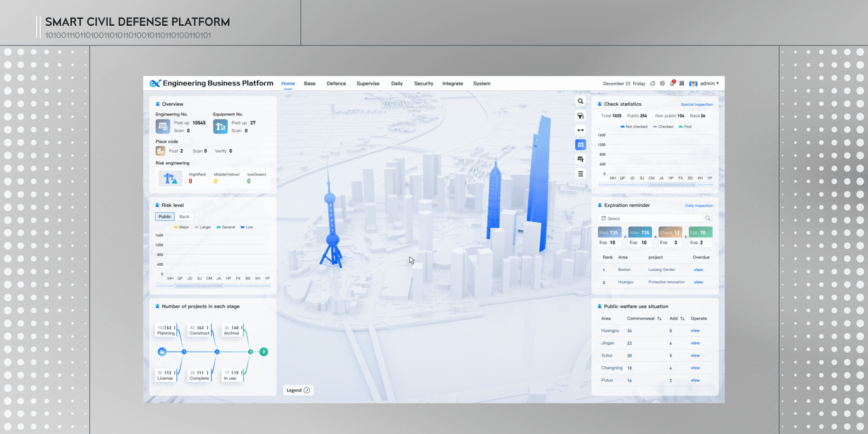Toggle the Major legend series

pyautogui.click(x=182, y=227)
